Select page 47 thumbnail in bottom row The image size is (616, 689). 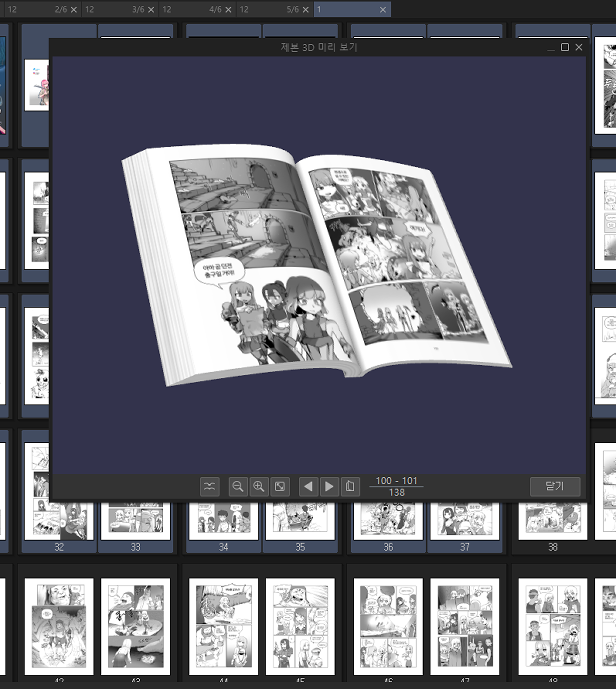pyautogui.click(x=465, y=626)
